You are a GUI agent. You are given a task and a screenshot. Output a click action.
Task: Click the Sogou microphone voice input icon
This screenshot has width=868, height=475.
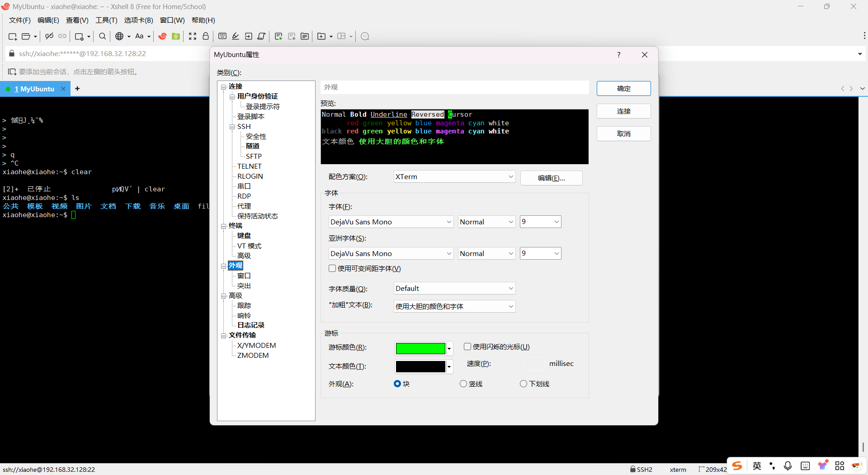[788, 465]
